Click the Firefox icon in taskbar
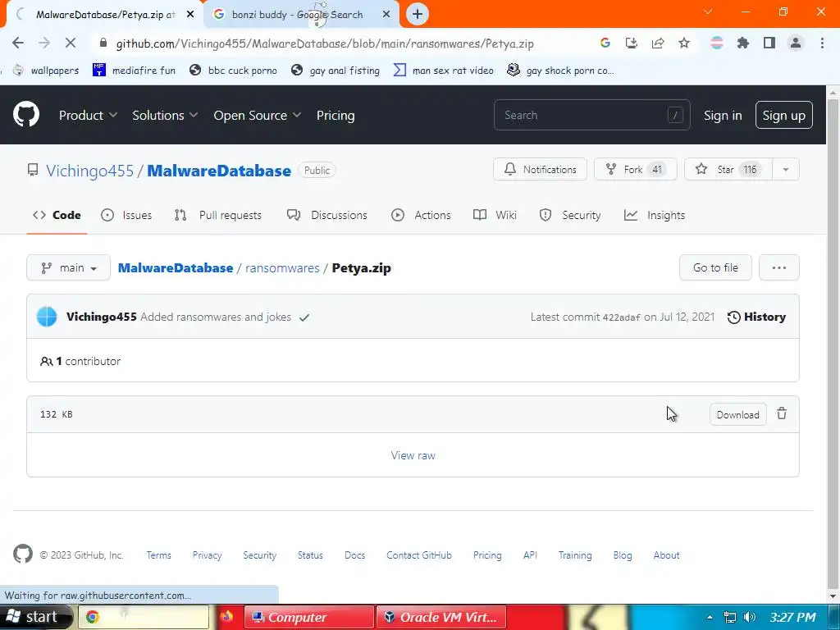This screenshot has height=630, width=840. 226,617
